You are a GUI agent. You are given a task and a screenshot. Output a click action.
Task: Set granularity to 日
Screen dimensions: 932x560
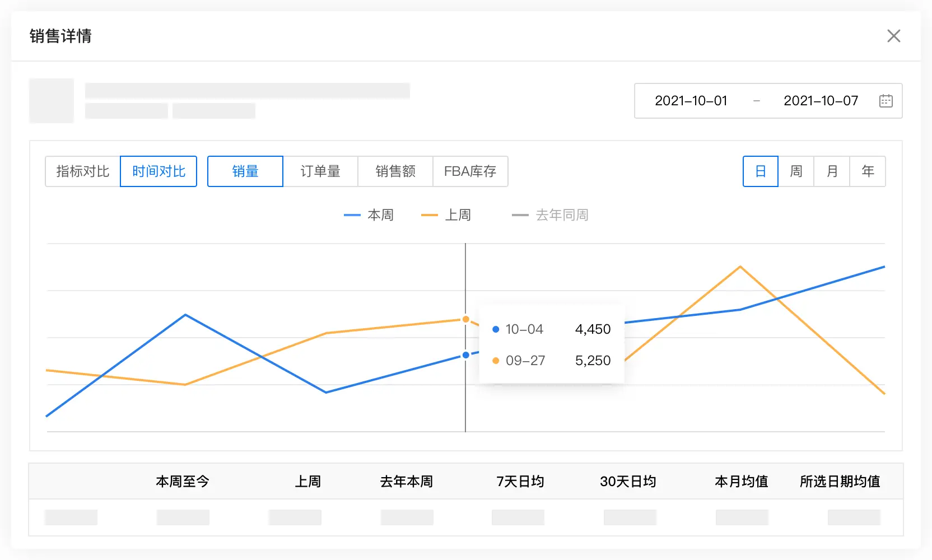761,171
